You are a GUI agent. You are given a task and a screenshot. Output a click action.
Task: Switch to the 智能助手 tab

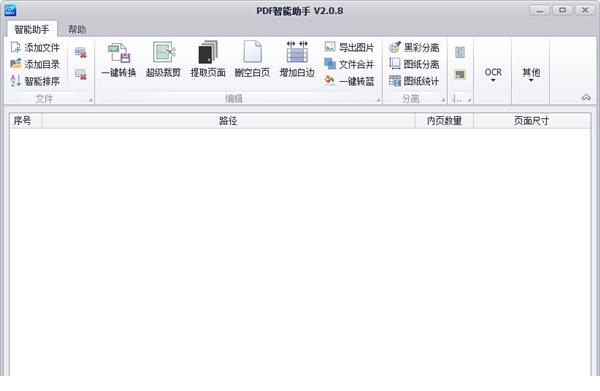coord(32,29)
